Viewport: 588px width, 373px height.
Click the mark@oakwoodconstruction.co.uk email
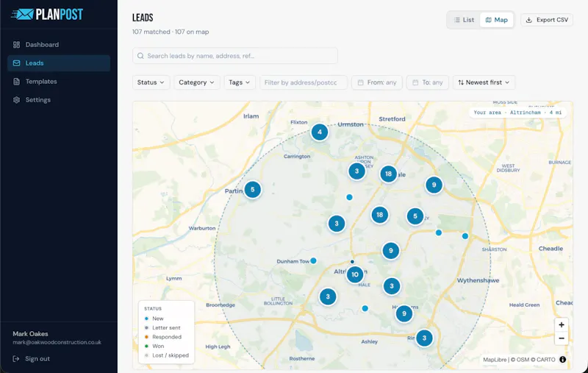point(57,342)
